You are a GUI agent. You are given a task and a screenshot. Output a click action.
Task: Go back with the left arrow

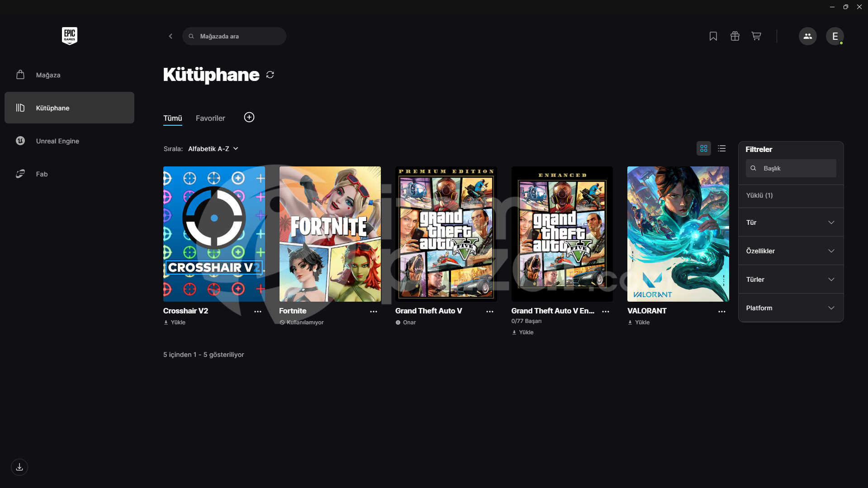(171, 36)
